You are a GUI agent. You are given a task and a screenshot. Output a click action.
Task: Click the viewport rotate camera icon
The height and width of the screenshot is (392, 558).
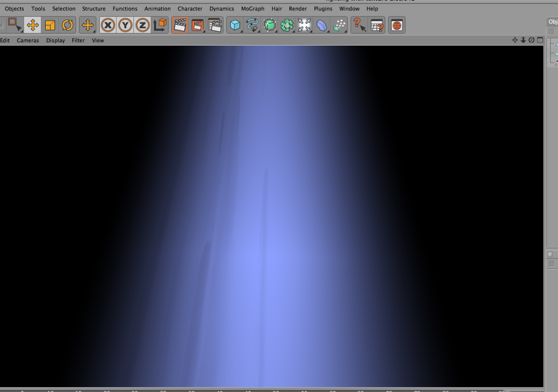tap(532, 40)
